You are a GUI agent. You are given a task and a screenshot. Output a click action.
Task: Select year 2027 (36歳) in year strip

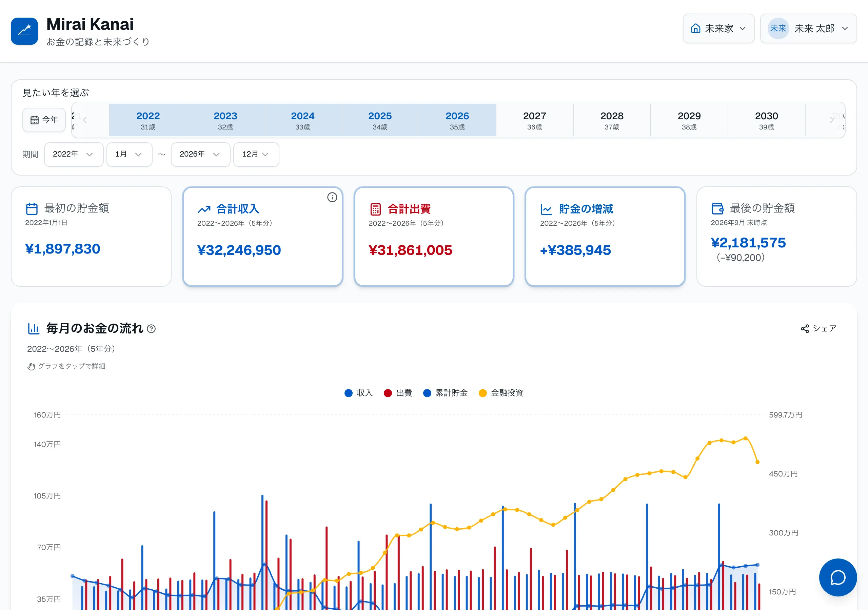pos(535,120)
